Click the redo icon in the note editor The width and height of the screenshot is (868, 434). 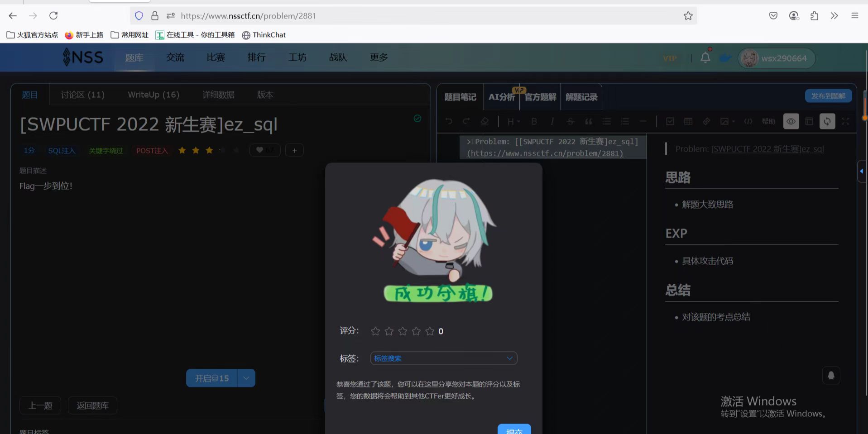click(x=466, y=121)
